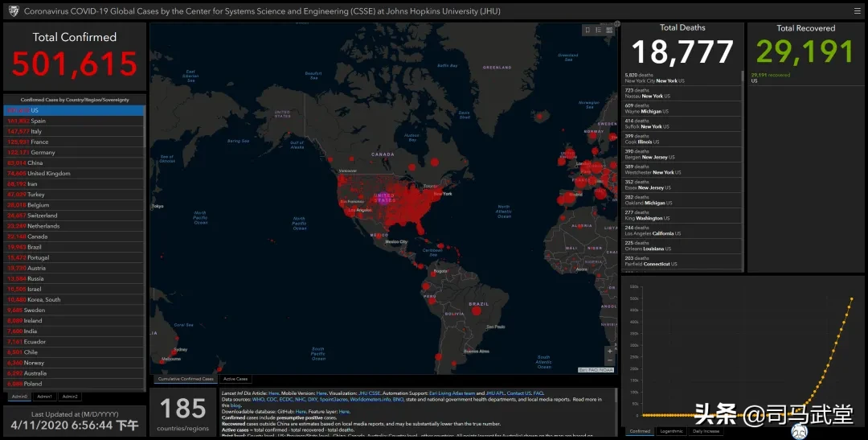Click the Esri, FAO, NOAA map attribution
Image resolution: width=868 pixels, height=440 pixels.
tap(596, 370)
